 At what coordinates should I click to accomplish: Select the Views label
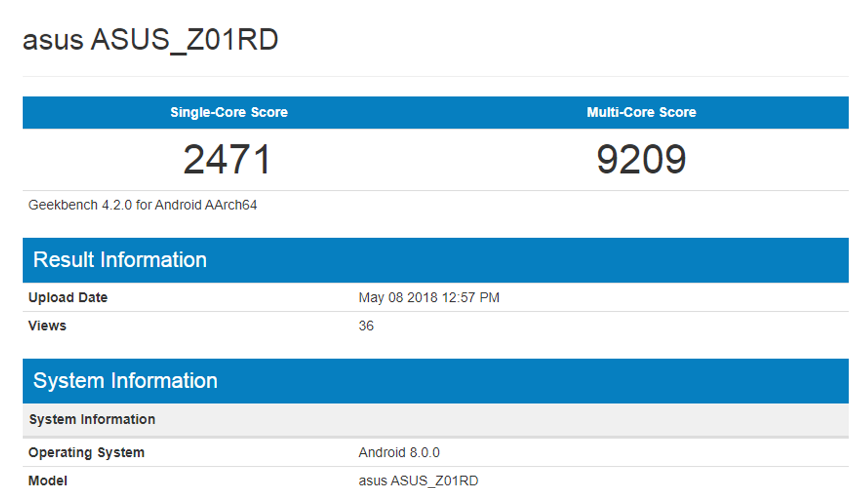pos(47,326)
